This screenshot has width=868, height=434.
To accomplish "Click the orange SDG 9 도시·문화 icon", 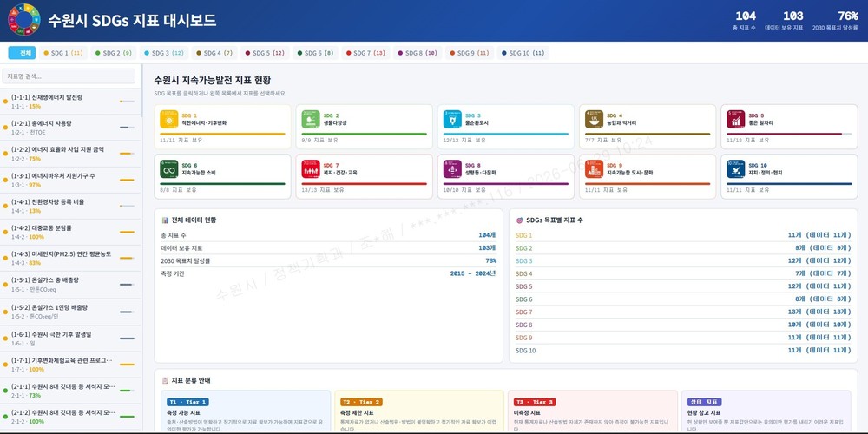I will (594, 169).
